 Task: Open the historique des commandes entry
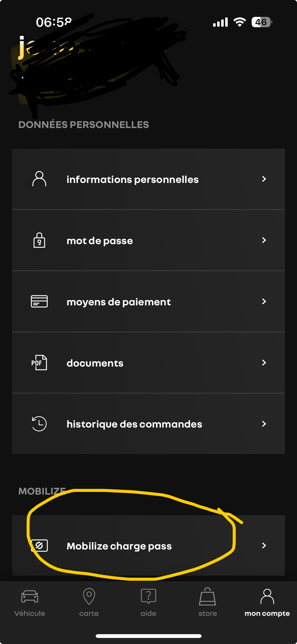click(x=148, y=424)
